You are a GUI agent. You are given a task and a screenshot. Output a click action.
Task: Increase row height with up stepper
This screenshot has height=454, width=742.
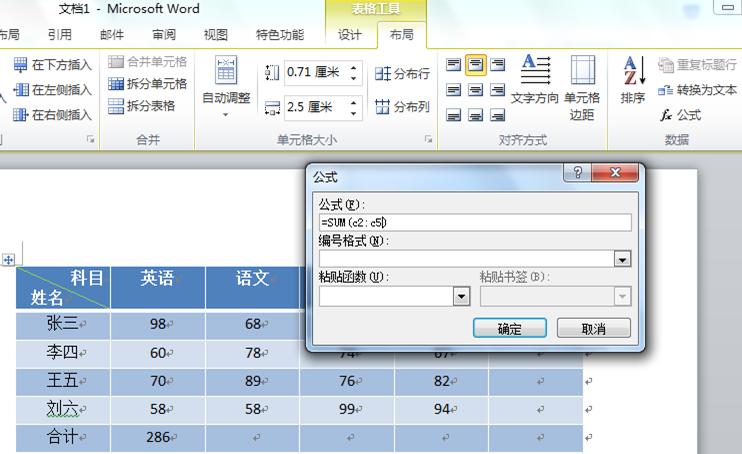pyautogui.click(x=354, y=68)
